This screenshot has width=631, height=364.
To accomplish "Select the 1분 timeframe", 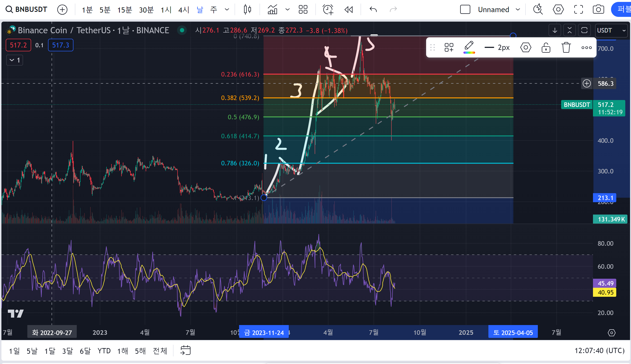I will tap(87, 10).
